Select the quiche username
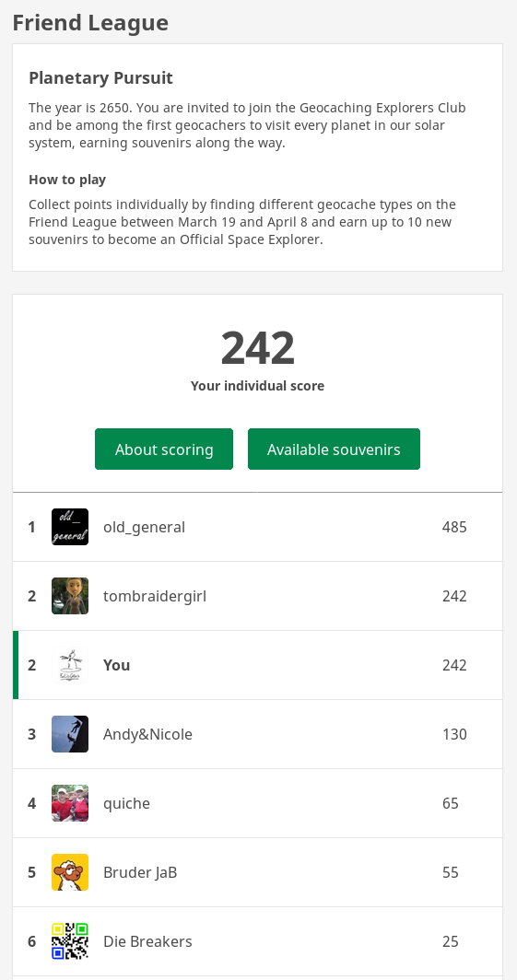This screenshot has width=517, height=980. tap(126, 803)
